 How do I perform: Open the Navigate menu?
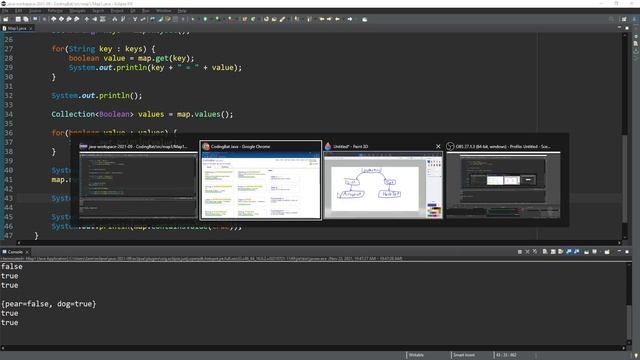coord(77,11)
